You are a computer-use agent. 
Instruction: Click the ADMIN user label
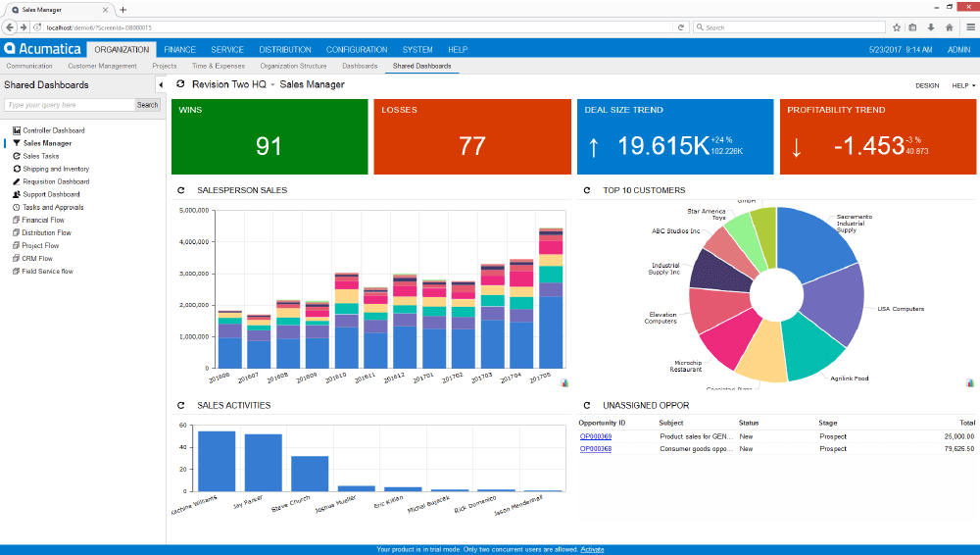pyautogui.click(x=958, y=49)
